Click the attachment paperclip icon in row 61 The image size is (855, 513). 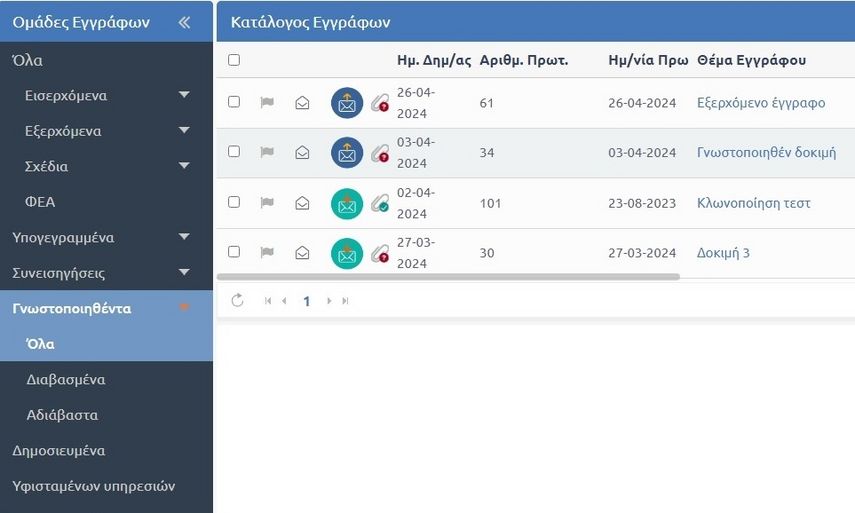[379, 103]
